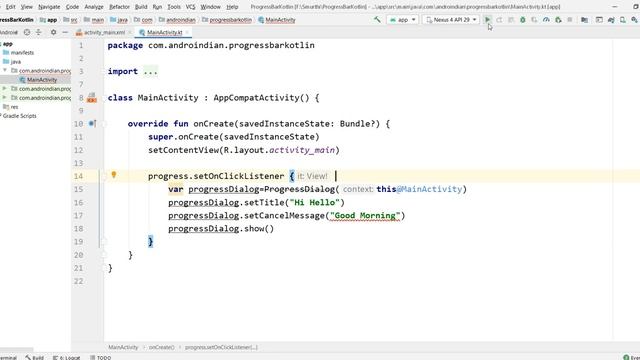The height and width of the screenshot is (360, 640).
Task: Select Gradle Scripts in Project tree
Action: point(19,116)
